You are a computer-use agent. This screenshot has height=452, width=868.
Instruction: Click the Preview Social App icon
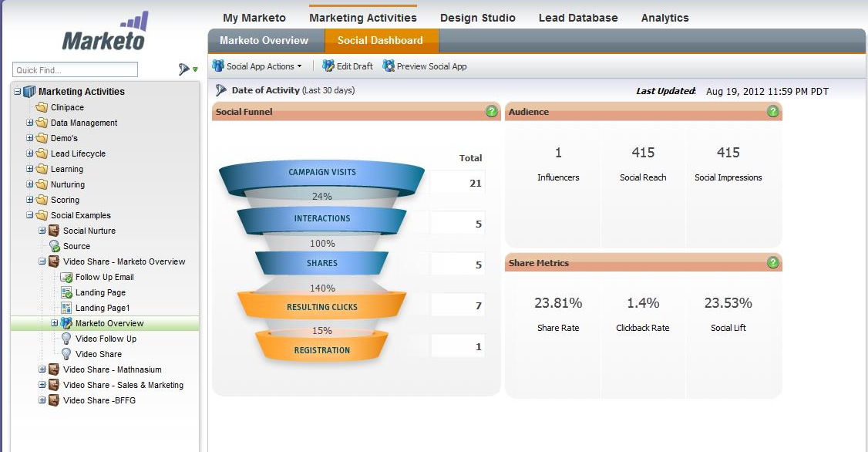pos(389,66)
